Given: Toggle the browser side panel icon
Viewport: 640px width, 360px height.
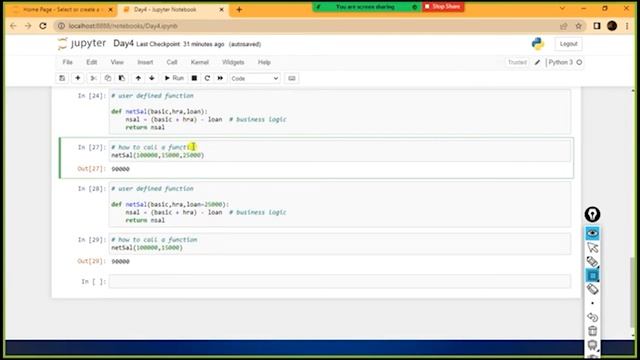Looking at the screenshot, I should pos(597,26).
